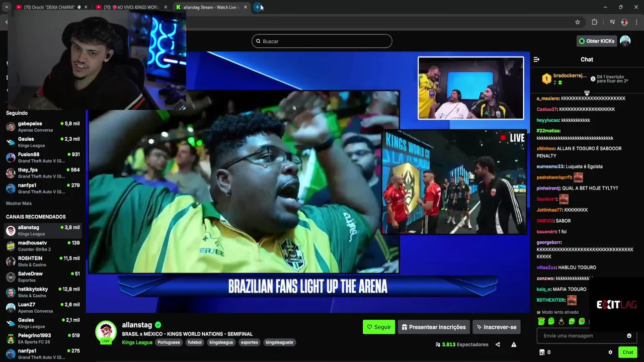Click bradockerrej name in gift leaderboard

[570, 76]
